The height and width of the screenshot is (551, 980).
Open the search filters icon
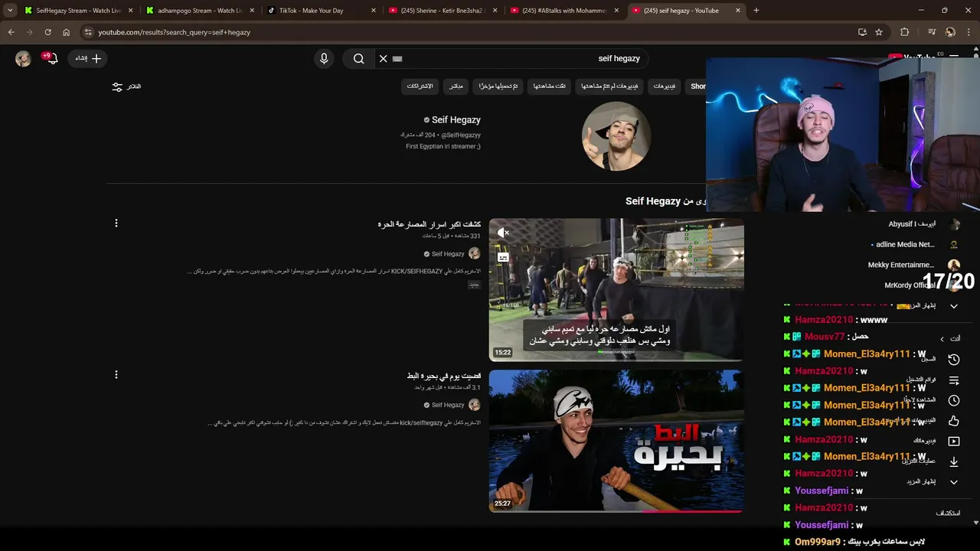click(117, 87)
